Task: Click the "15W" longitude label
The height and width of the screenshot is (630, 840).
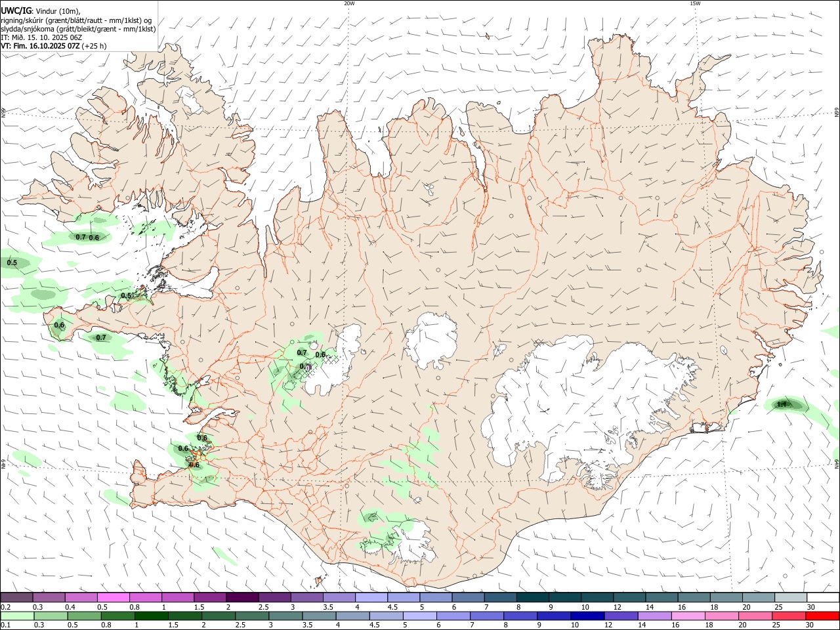Action: click(x=695, y=3)
